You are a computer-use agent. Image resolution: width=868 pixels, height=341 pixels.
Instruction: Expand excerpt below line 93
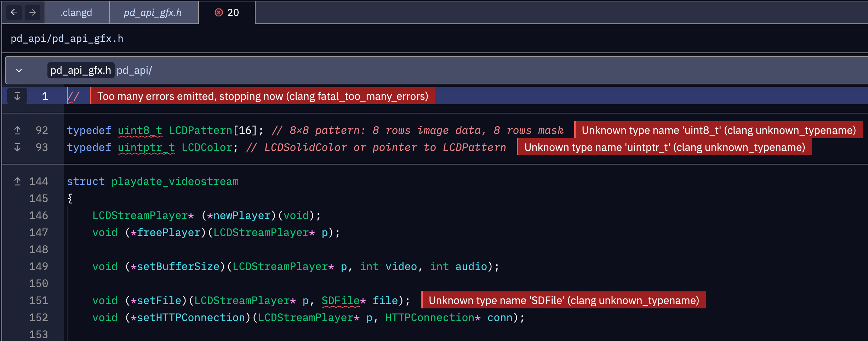point(17,147)
